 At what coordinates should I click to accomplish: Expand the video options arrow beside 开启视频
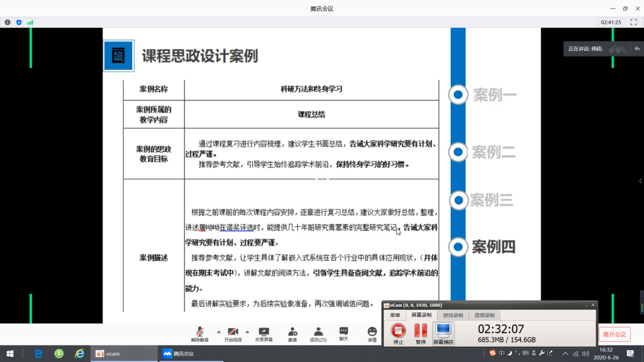(x=247, y=331)
